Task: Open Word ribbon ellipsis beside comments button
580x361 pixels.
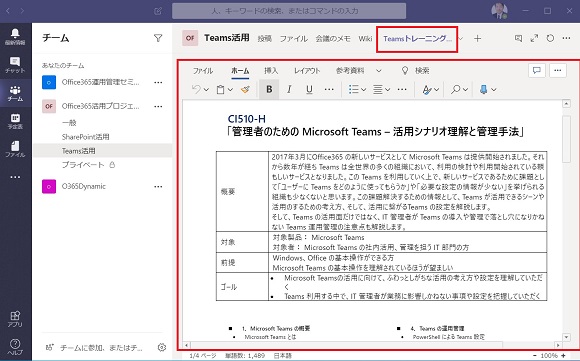Action: tap(558, 70)
